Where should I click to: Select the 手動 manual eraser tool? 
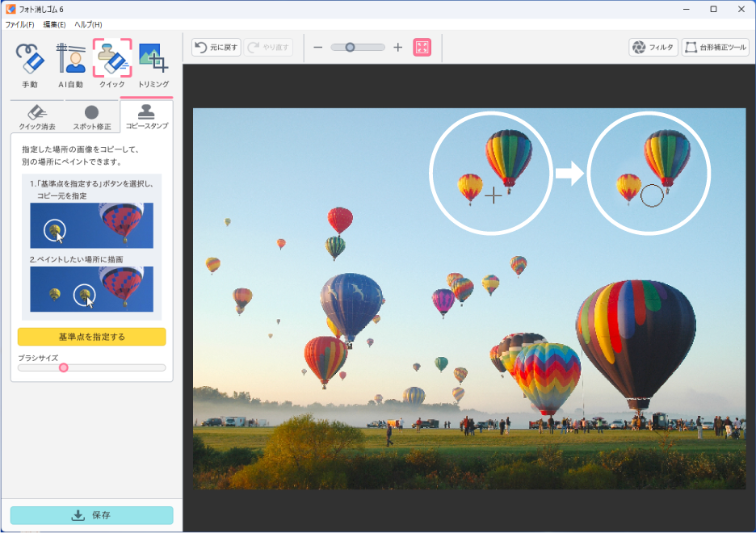tap(30, 65)
